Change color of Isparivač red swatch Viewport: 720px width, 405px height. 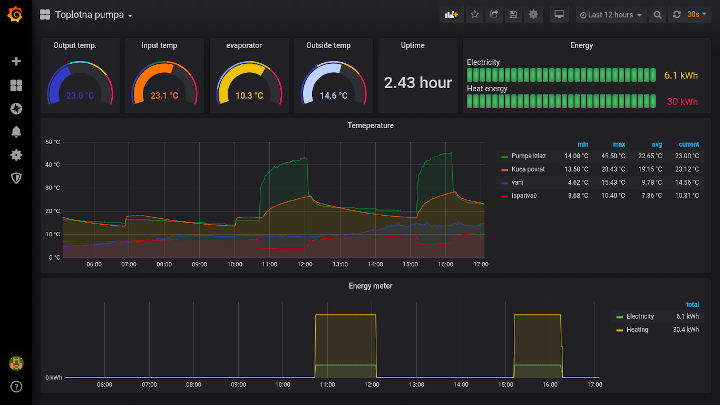coord(505,197)
